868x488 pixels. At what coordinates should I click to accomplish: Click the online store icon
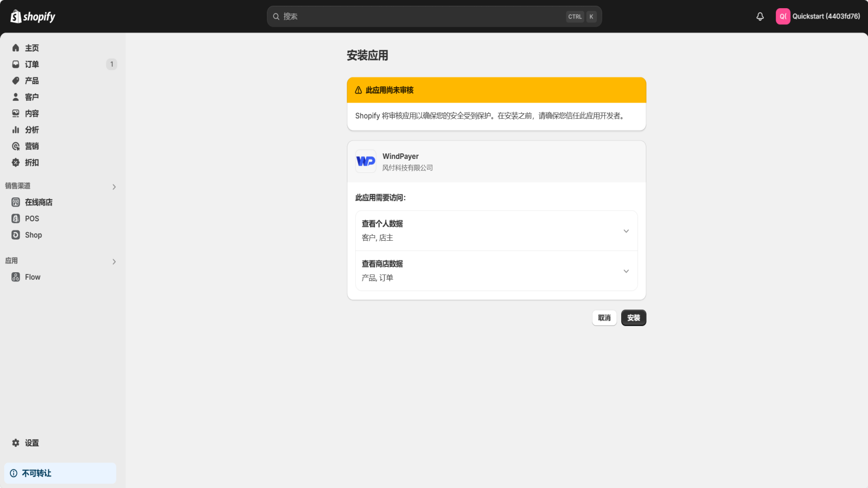(16, 202)
